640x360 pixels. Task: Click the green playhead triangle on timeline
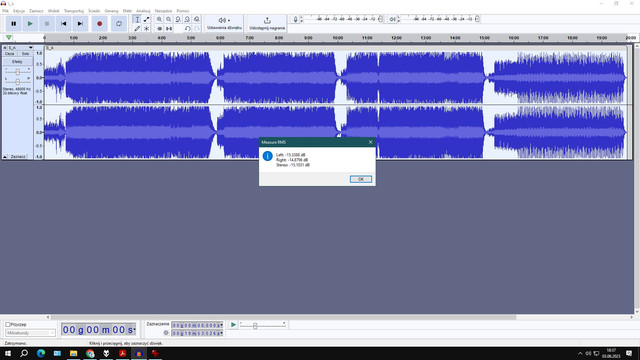(x=9, y=38)
